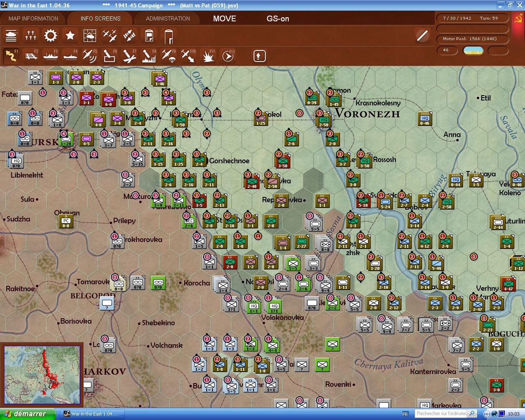Screen dimensions: 525x420
Task: Open the losses screen with crosses icon
Action: [x=31, y=36]
